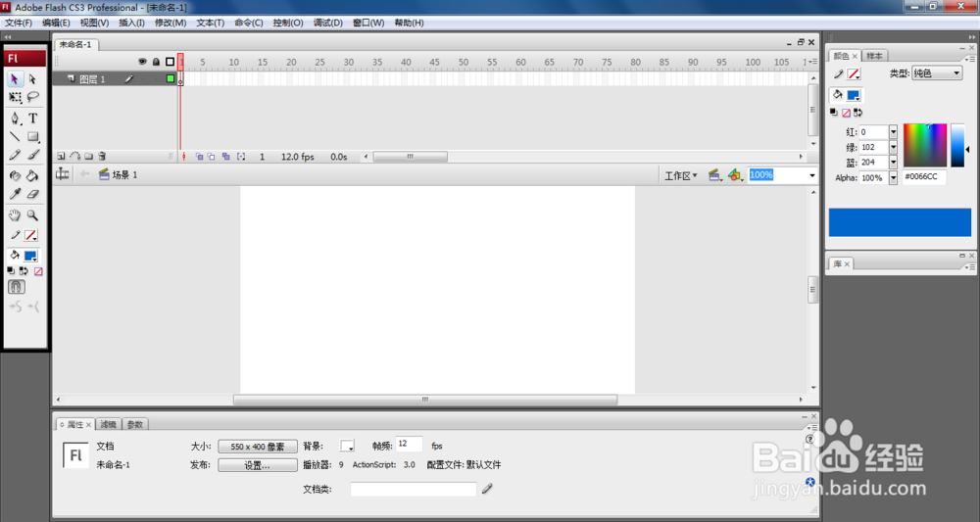Click Delete Layer trash icon
The width and height of the screenshot is (980, 522).
(x=103, y=157)
